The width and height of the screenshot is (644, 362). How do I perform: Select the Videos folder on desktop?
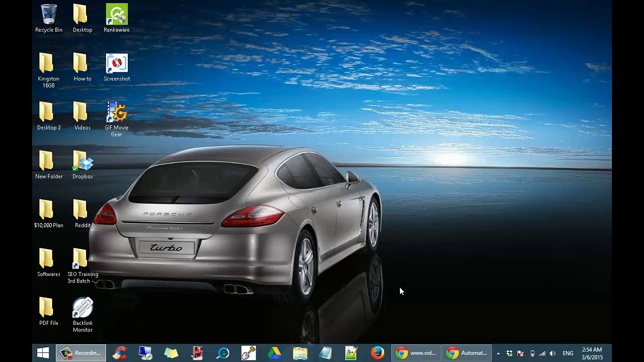click(83, 116)
